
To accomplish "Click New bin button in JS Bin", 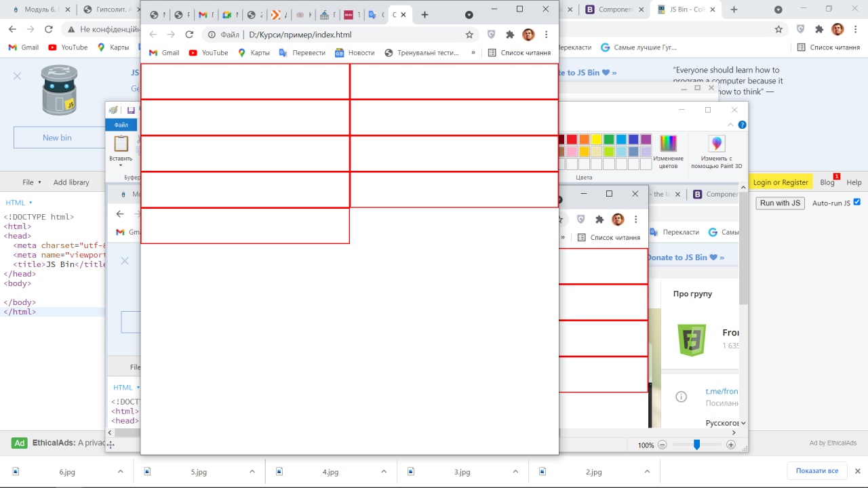I will [x=57, y=138].
